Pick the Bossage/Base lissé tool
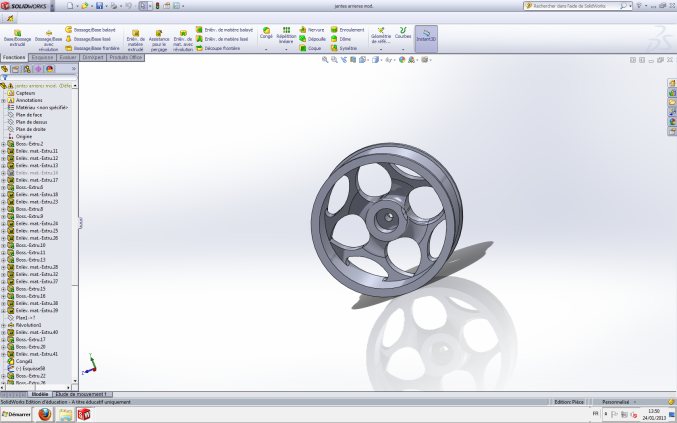 click(88, 39)
